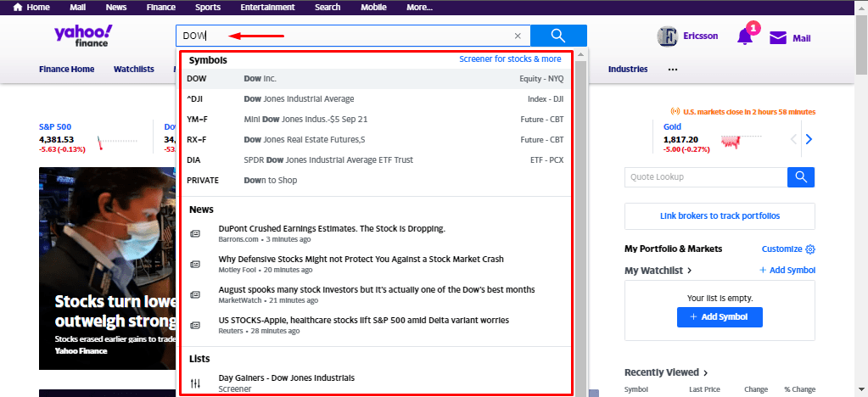Click the blue search magnifier button
This screenshot has width=868, height=397.
click(558, 36)
